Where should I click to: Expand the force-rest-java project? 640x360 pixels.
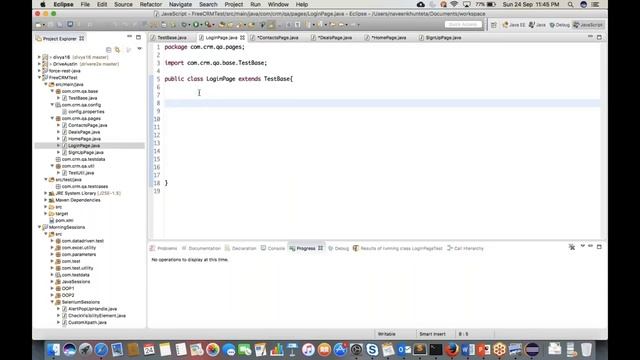point(40,71)
